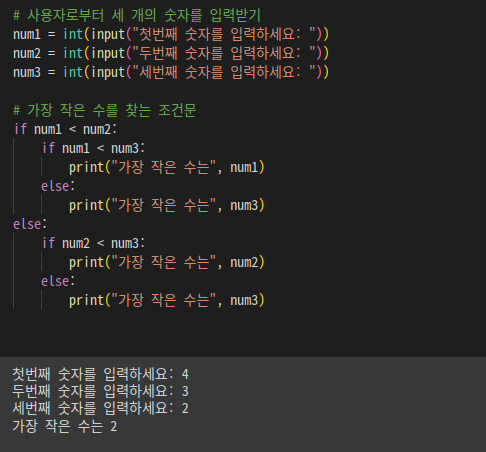This screenshot has width=486, height=452.
Task: Click the comment '# 사용자로부터 세 개의 숫자를 입력받기'
Action: [x=137, y=15]
